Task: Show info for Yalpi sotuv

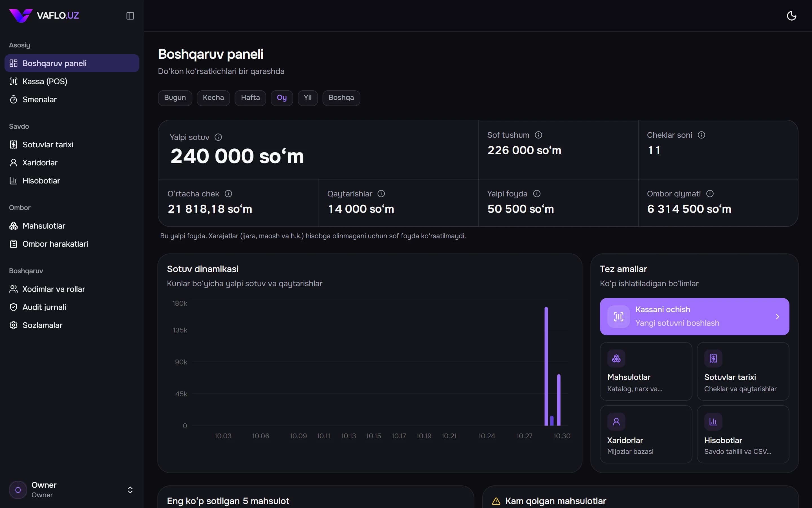Action: 218,137
